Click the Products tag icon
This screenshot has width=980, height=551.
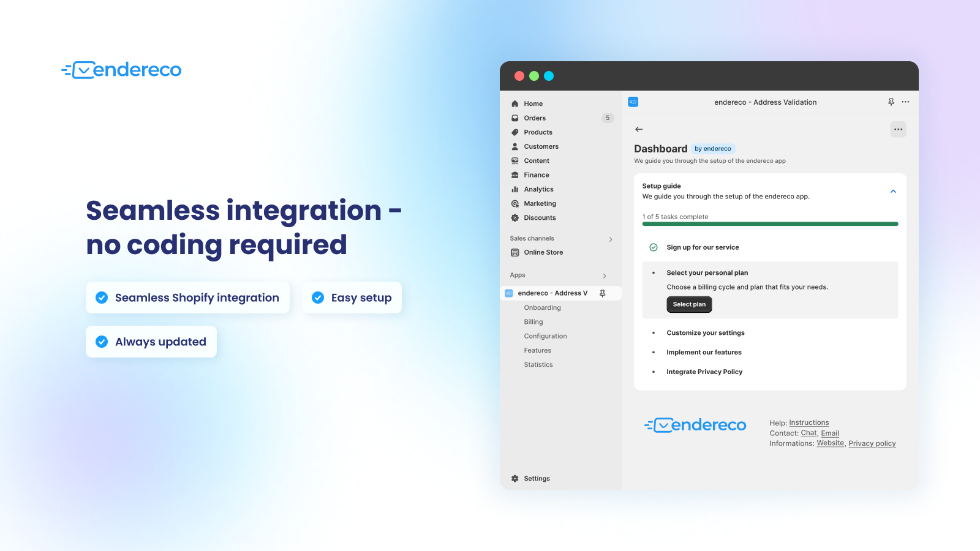(515, 132)
